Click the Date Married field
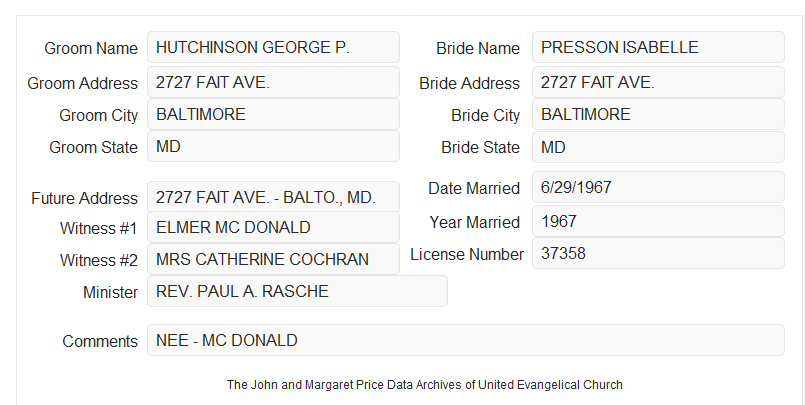 coord(658,187)
